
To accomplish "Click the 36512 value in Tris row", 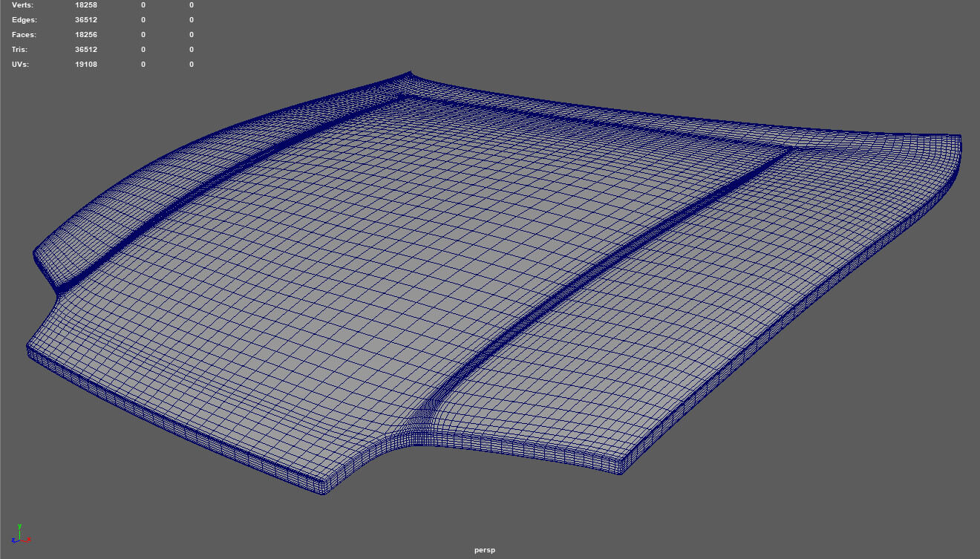I will [x=86, y=50].
